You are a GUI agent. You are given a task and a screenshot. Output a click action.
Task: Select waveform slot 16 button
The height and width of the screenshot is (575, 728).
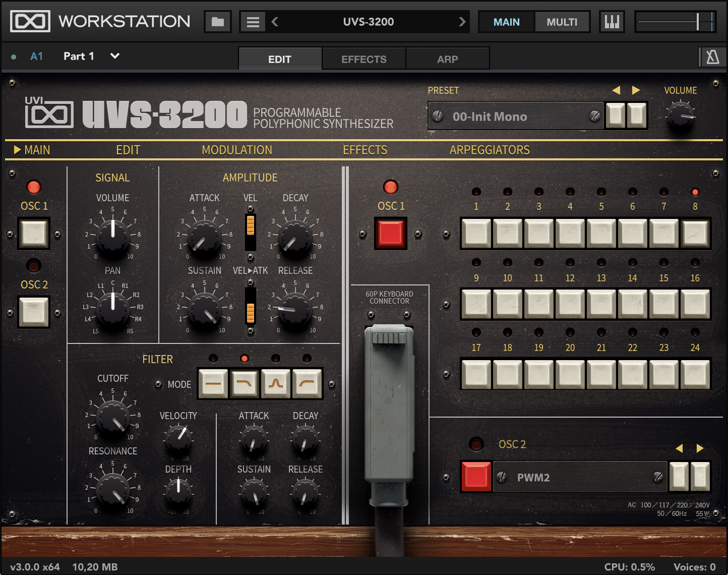click(695, 304)
